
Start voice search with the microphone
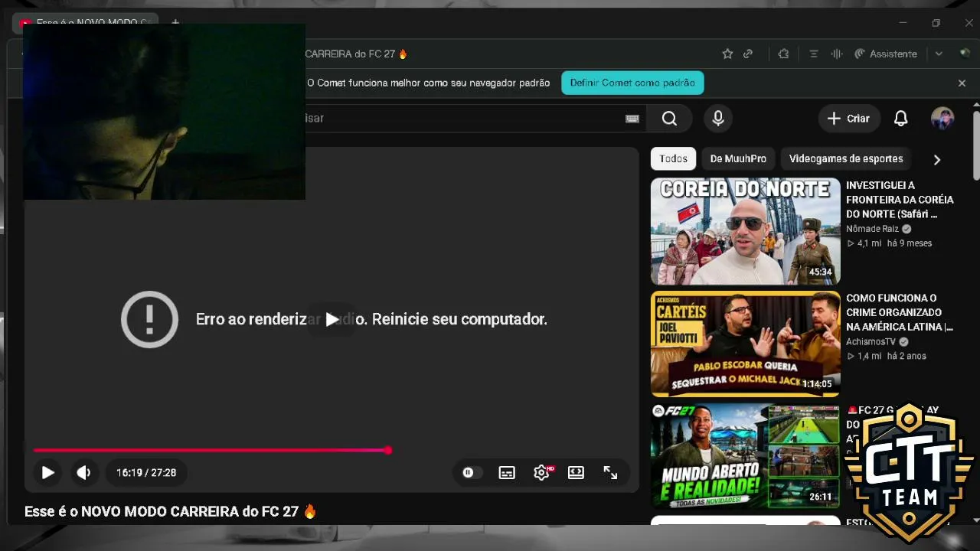point(718,119)
